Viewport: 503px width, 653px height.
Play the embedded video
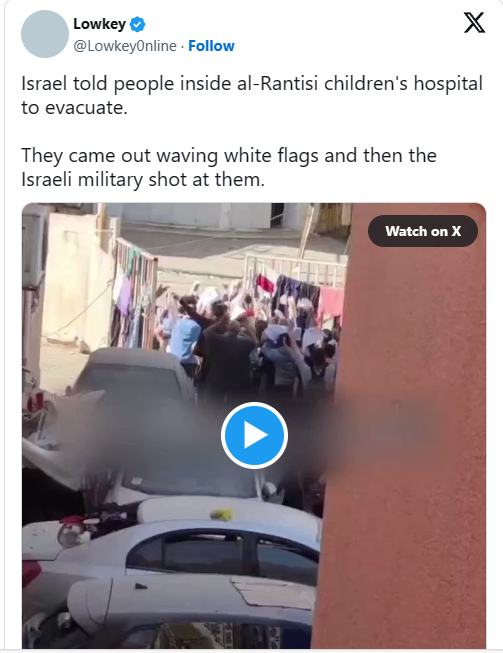click(254, 435)
